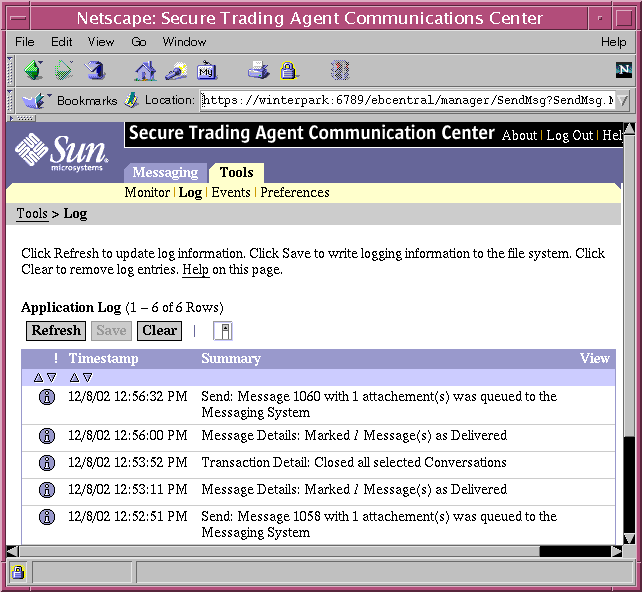The image size is (642, 592).
Task: Click the table preferences icon beside Clear
Action: (223, 331)
